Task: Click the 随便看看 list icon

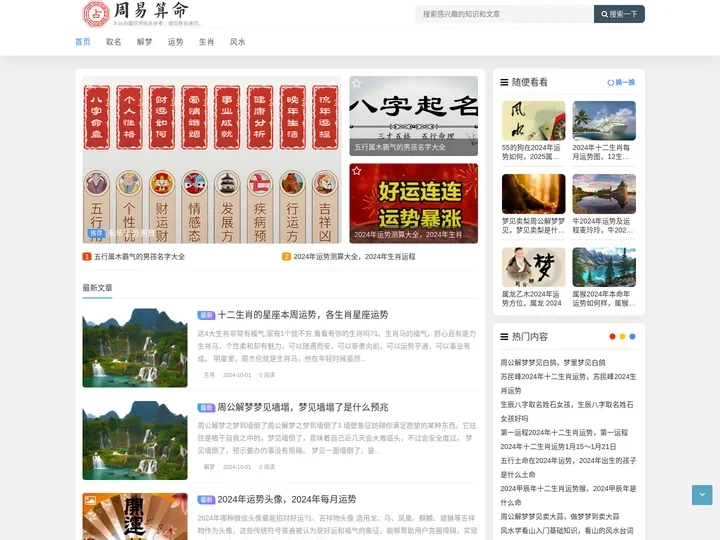Action: click(x=504, y=82)
